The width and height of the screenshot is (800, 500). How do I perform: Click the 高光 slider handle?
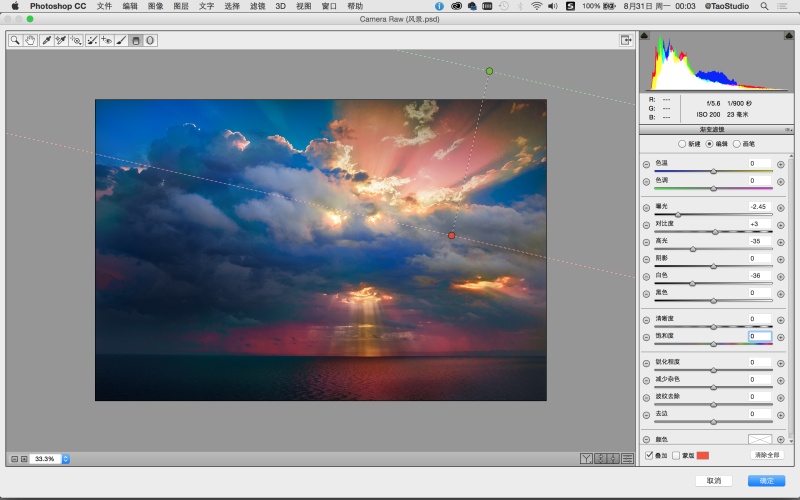[693, 249]
